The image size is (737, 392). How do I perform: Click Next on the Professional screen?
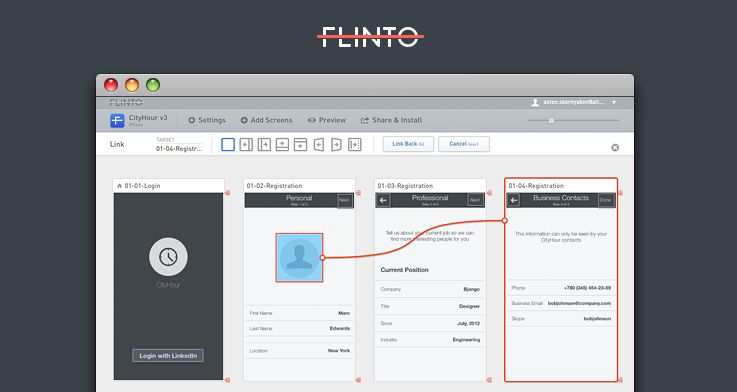coord(475,200)
